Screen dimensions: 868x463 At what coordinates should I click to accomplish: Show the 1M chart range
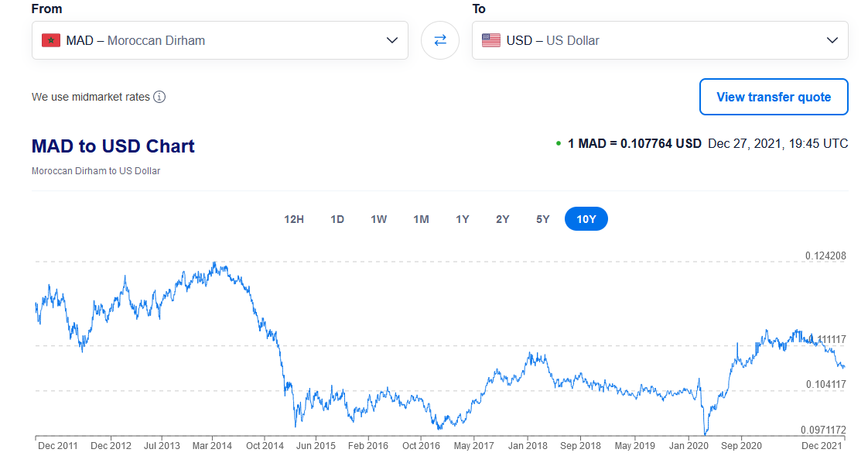tap(421, 219)
